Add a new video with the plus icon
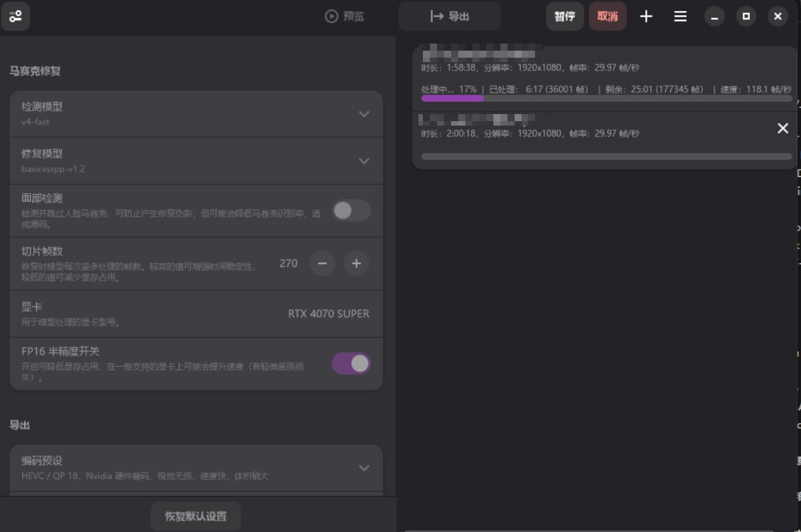The image size is (801, 532). tap(646, 17)
